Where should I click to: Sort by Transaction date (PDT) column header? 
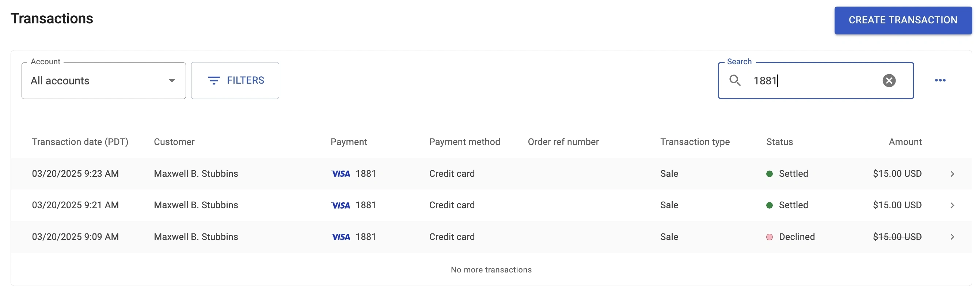pyautogui.click(x=80, y=142)
